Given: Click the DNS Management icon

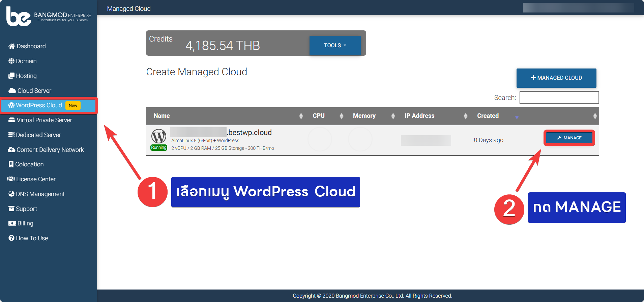Looking at the screenshot, I should coord(11,194).
